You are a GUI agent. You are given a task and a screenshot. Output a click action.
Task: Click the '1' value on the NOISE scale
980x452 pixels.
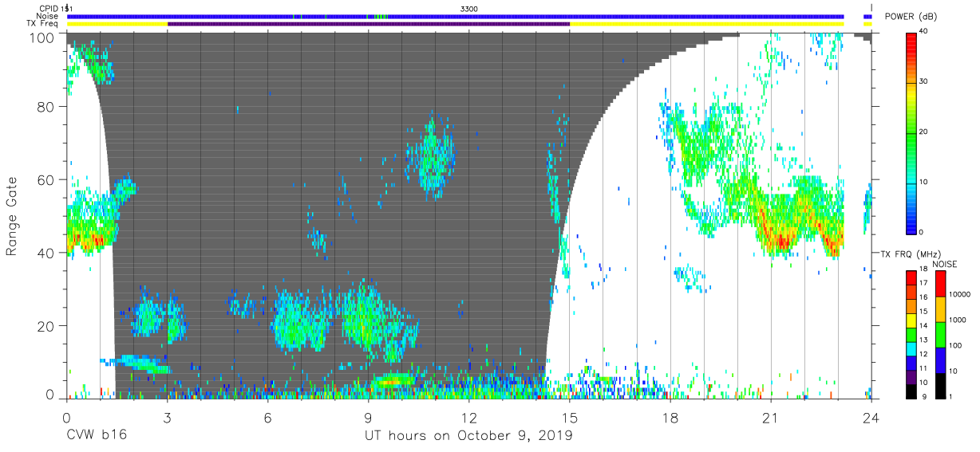click(x=952, y=396)
